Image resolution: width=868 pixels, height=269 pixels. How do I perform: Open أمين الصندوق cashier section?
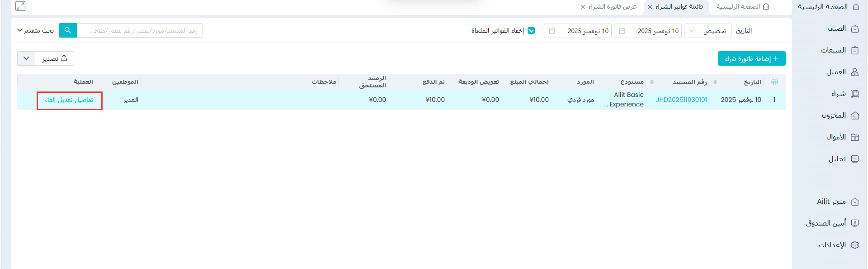pos(832,223)
